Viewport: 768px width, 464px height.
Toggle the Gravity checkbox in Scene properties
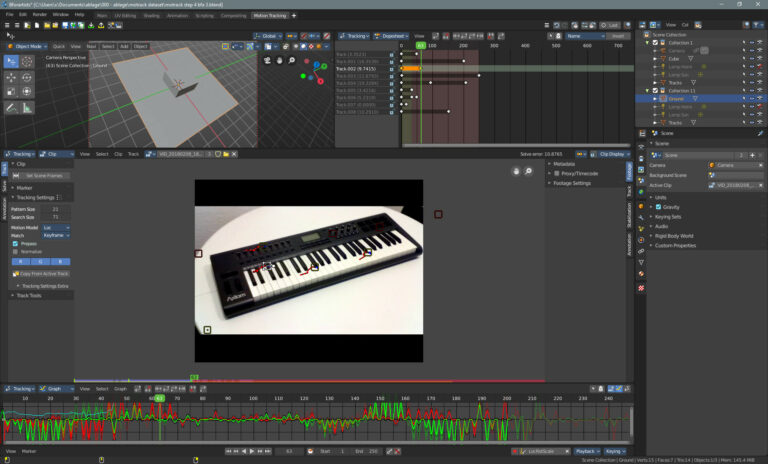(x=658, y=207)
